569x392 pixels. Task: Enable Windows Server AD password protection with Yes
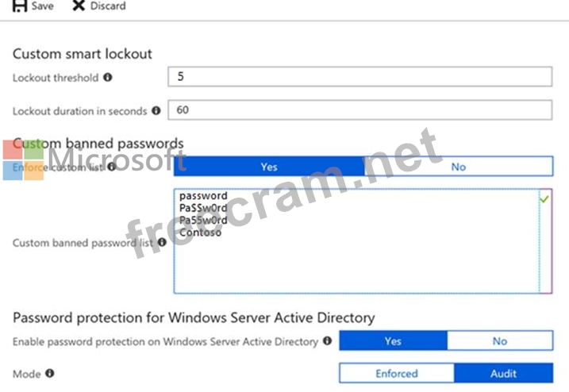393,341
